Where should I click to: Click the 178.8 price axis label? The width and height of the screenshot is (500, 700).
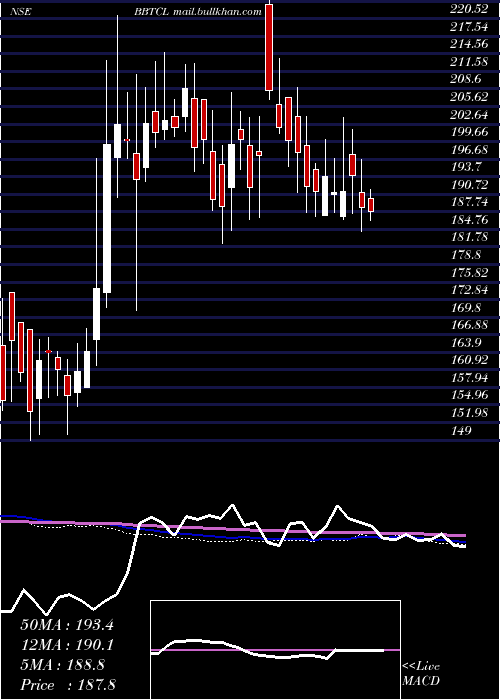point(465,254)
